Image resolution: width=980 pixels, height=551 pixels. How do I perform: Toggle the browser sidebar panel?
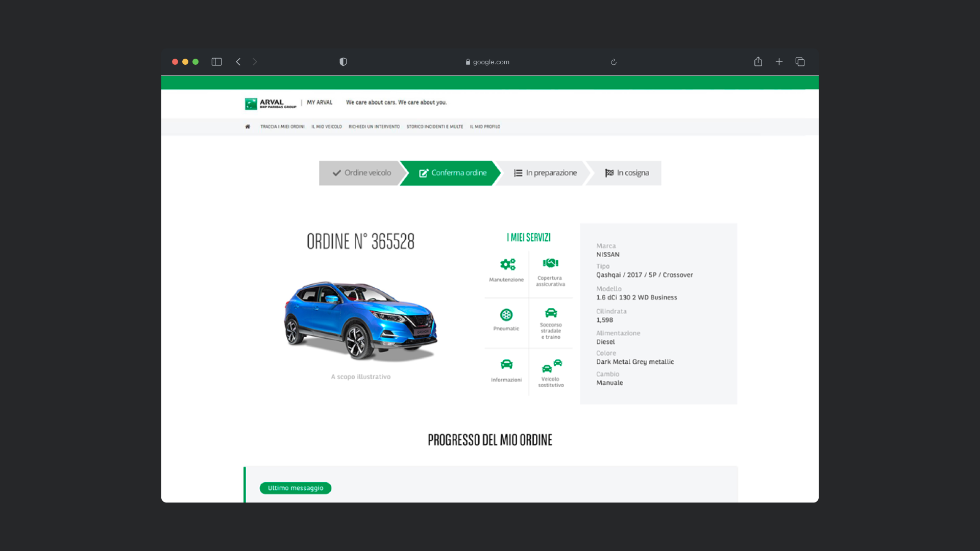point(216,62)
